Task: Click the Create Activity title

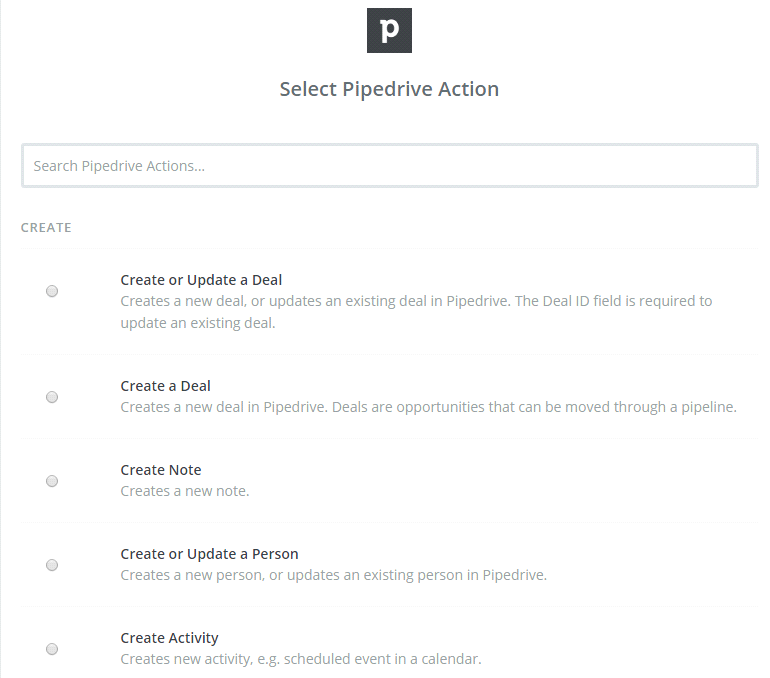Action: pyautogui.click(x=169, y=638)
